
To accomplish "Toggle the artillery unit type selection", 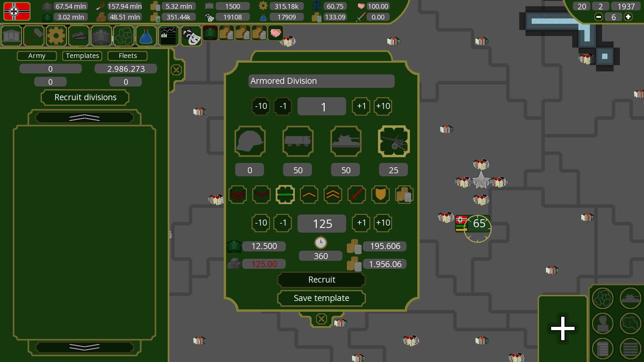I will tap(393, 141).
